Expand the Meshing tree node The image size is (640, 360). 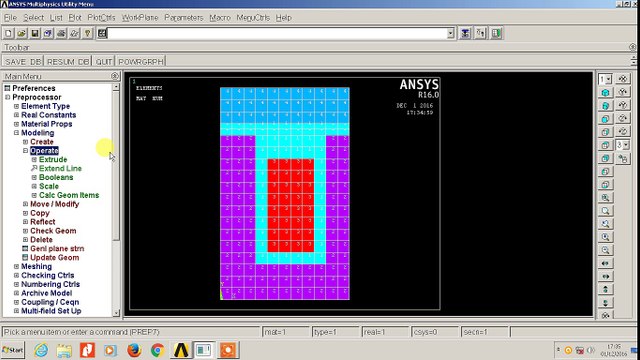pyautogui.click(x=16, y=267)
